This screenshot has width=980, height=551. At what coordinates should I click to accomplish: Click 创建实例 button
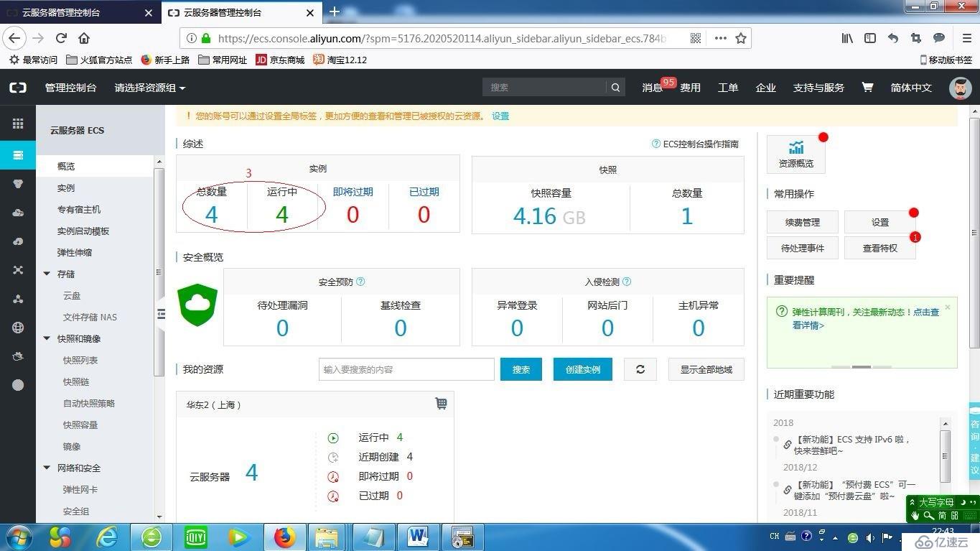tap(583, 369)
